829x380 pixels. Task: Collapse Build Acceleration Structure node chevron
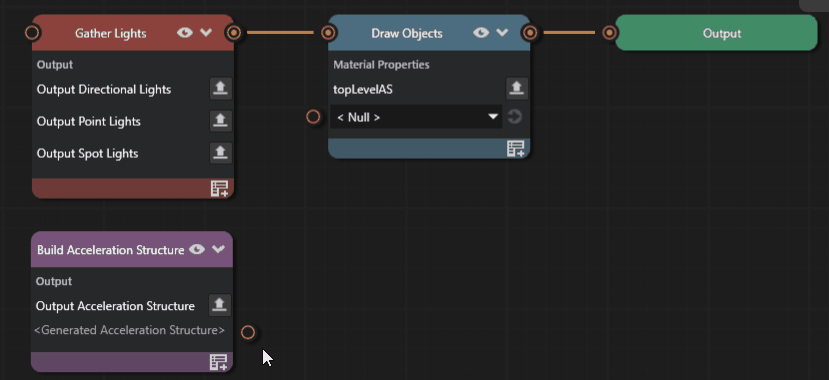coord(218,249)
